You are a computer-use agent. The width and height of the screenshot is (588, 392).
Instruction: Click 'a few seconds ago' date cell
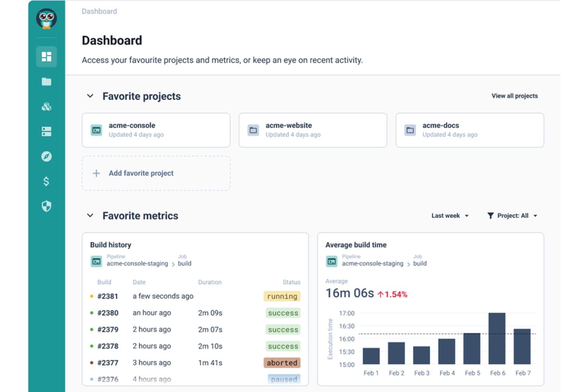click(163, 296)
